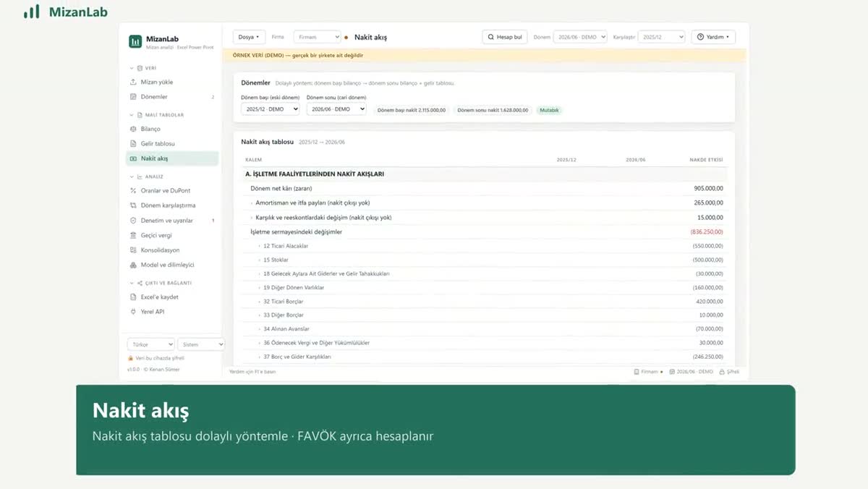
Task: Click the Geçici vergi icon
Action: [x=133, y=235]
